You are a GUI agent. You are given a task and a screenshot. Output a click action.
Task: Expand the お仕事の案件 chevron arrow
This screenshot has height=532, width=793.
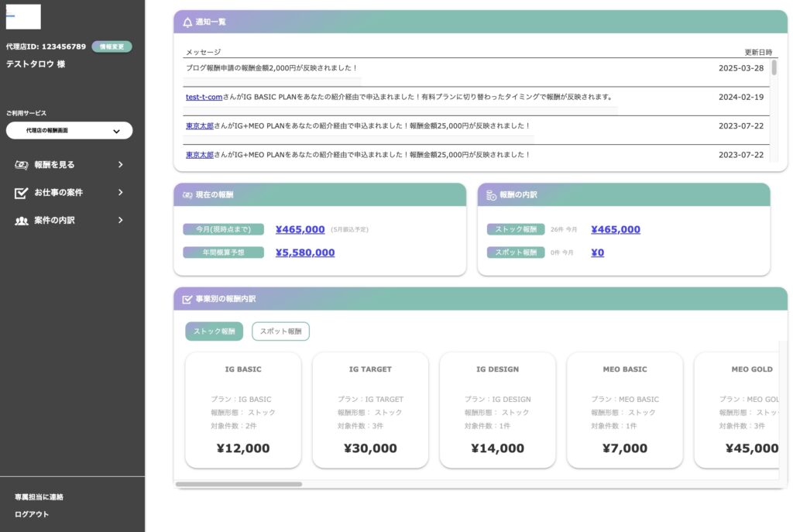[120, 193]
